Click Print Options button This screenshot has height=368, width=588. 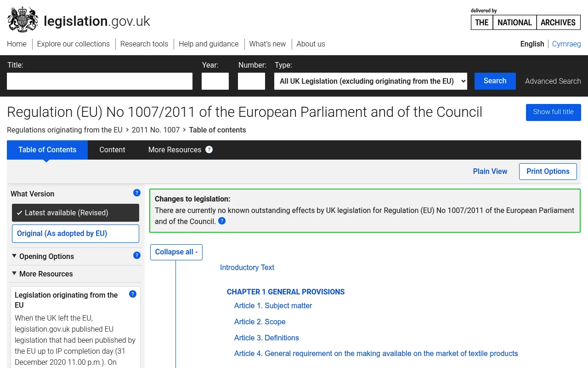(548, 172)
